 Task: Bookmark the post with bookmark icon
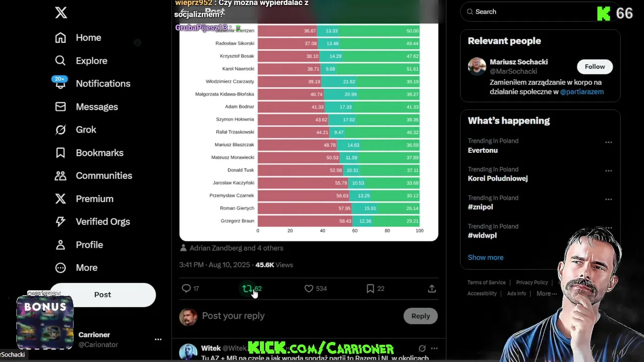[x=370, y=289]
